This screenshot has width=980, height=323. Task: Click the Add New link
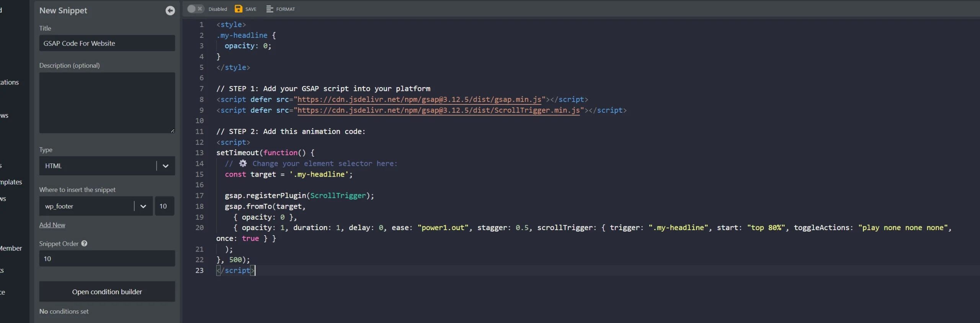tap(52, 225)
